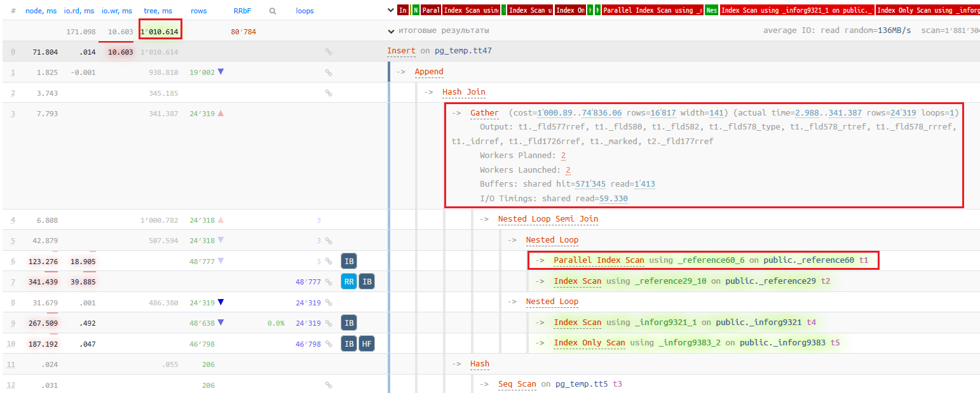This screenshot has width=980, height=393.
Task: Open Nested Loop Semi Join node
Action: click(548, 219)
